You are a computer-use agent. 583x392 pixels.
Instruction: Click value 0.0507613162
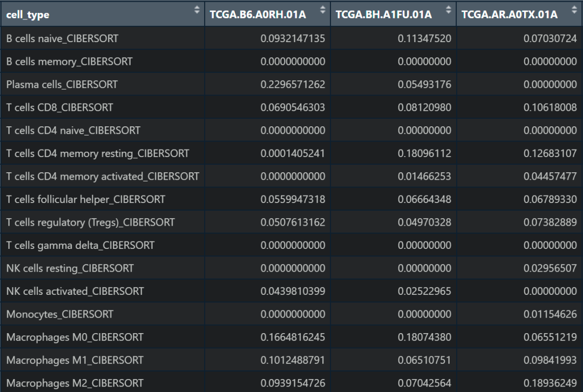pos(293,223)
